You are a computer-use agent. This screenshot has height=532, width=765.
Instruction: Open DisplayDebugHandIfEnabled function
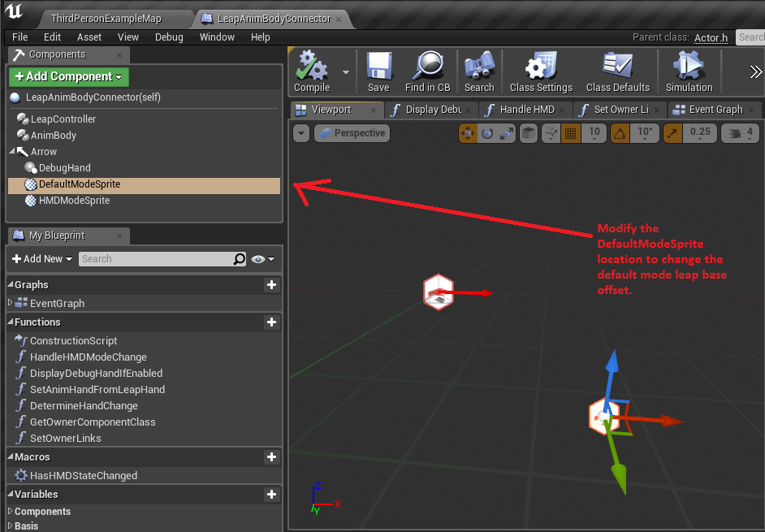coord(96,374)
